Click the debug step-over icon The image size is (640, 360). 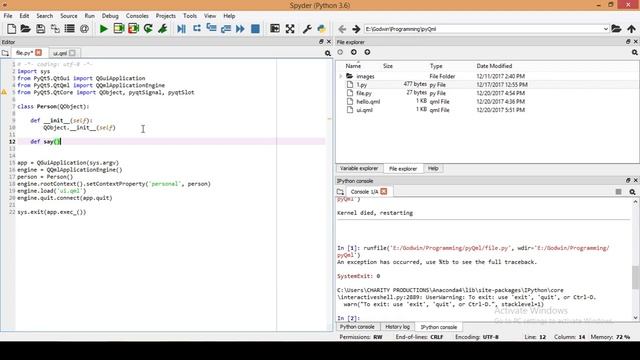[197, 29]
